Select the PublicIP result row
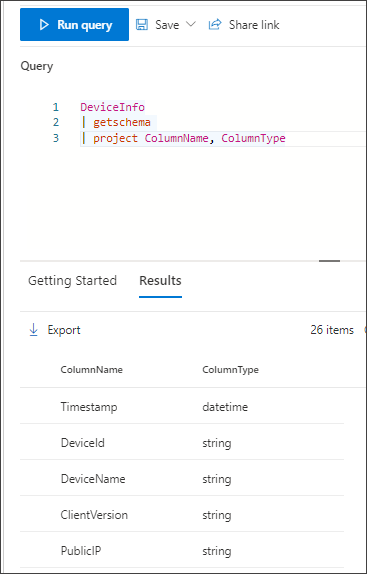Image resolution: width=367 pixels, height=574 pixels. pos(182,550)
